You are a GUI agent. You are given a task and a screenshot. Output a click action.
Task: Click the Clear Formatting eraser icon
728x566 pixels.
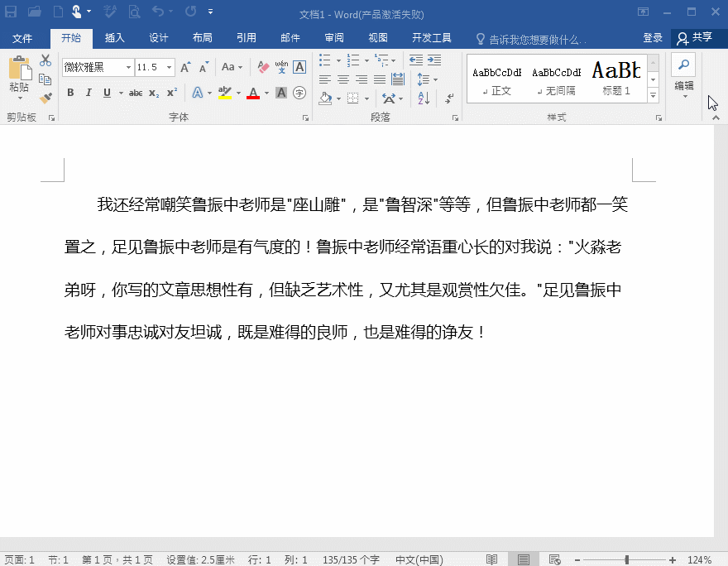pyautogui.click(x=263, y=67)
